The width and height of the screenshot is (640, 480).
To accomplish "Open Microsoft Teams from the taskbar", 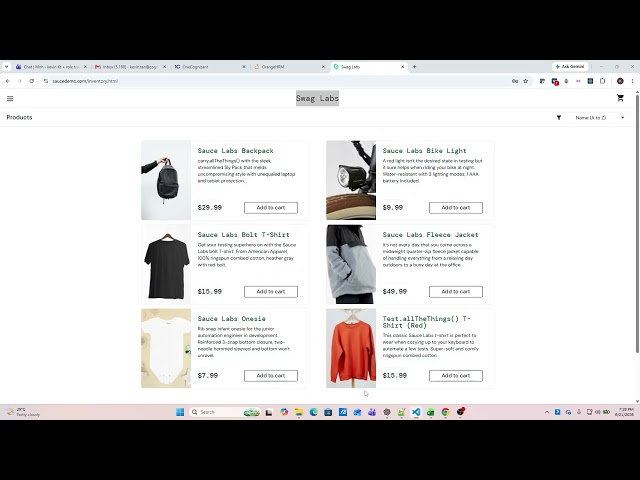I will pyautogui.click(x=372, y=412).
